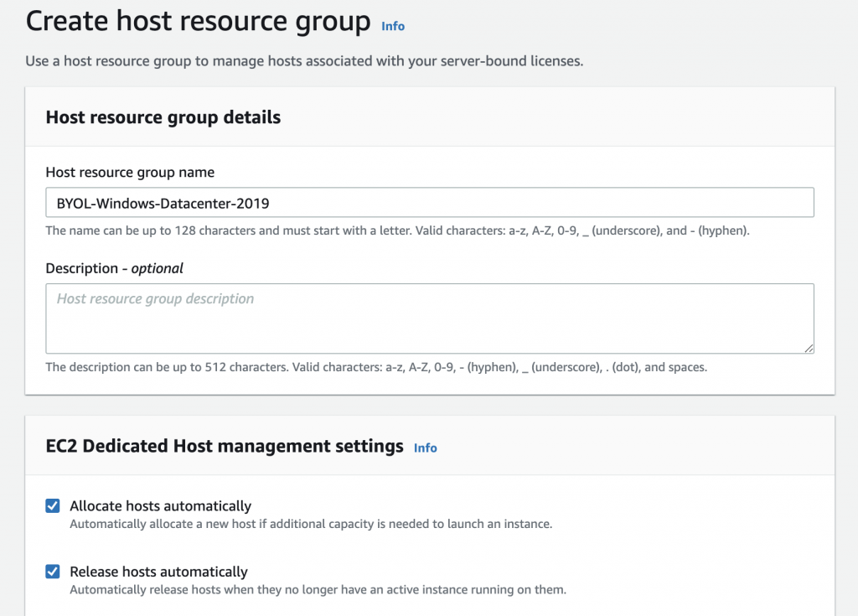Click the "Host resource group details" heading

[x=163, y=117]
